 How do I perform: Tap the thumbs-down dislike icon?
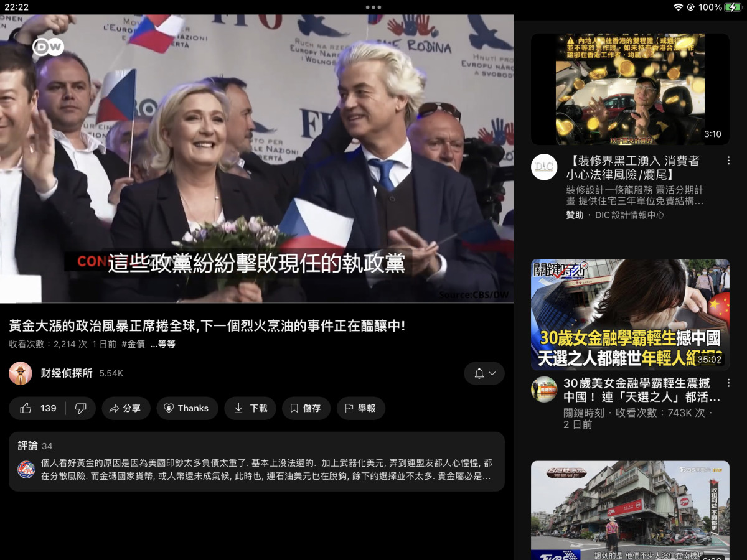[x=81, y=408]
